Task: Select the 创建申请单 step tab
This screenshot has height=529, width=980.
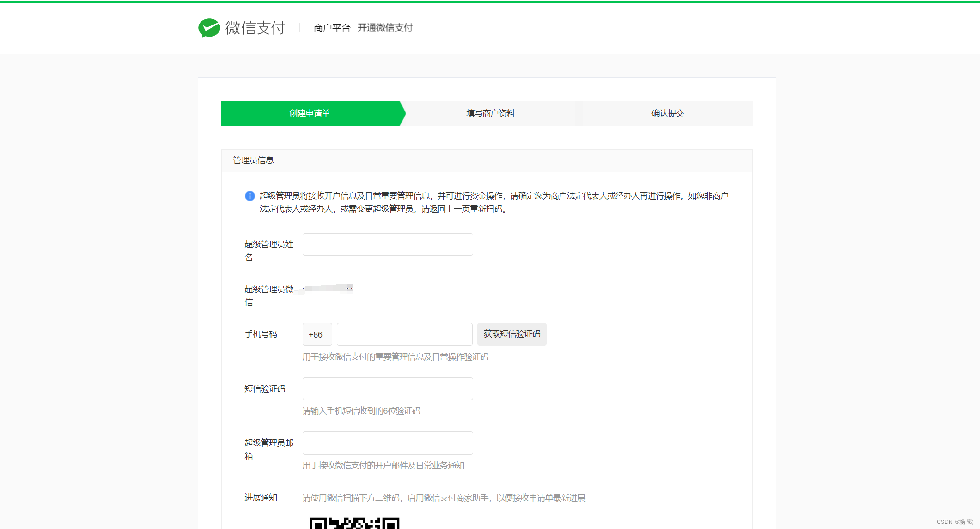Action: [x=310, y=113]
